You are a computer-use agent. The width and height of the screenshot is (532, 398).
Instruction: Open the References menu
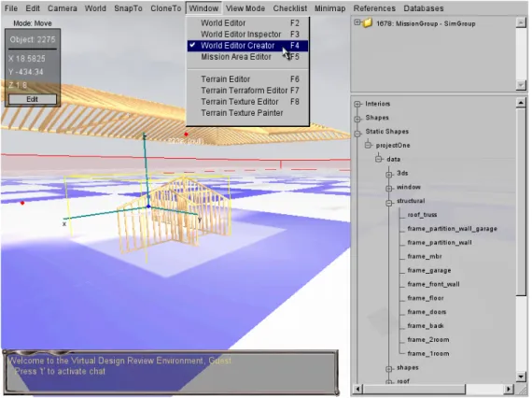(x=374, y=8)
